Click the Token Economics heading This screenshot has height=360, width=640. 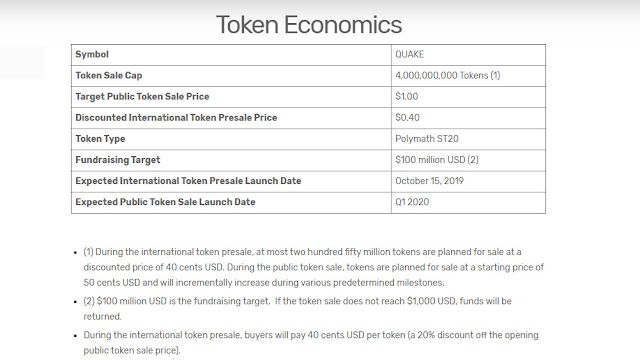pyautogui.click(x=309, y=24)
